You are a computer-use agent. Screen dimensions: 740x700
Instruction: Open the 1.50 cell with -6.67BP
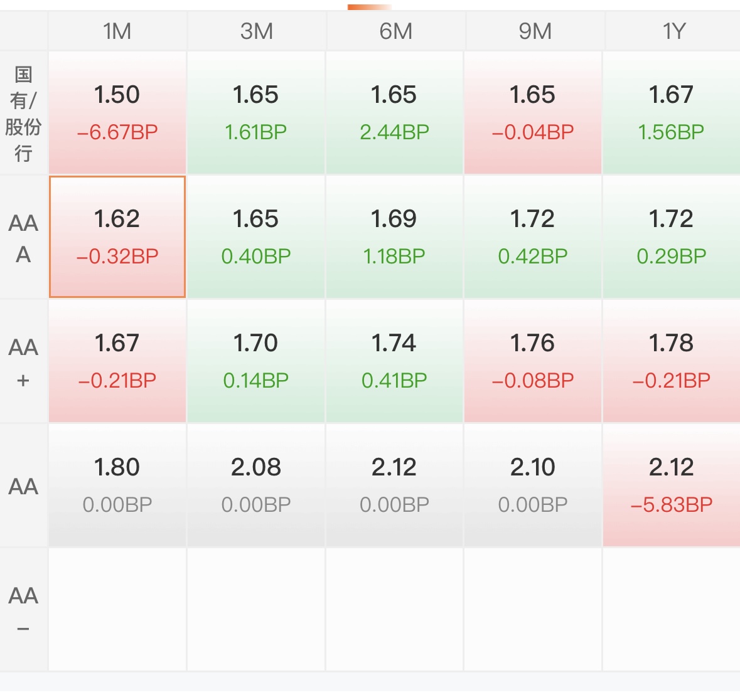[117, 113]
